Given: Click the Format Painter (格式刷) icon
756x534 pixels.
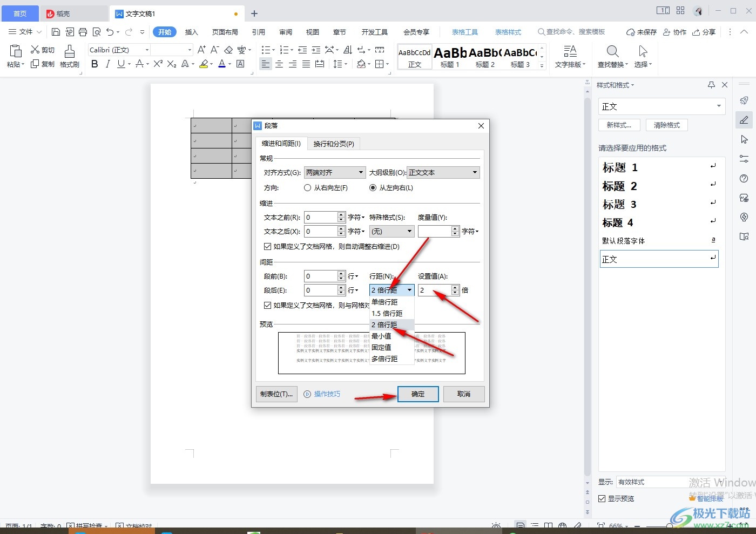Looking at the screenshot, I should [70, 51].
